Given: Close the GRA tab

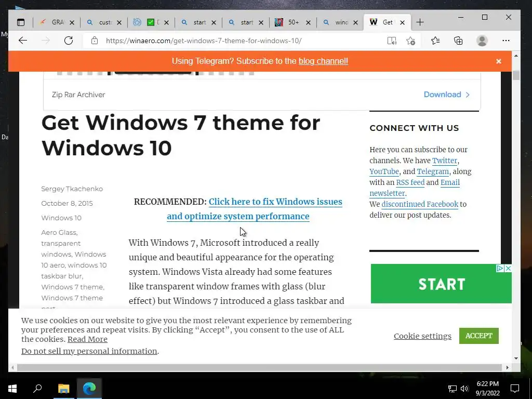Looking at the screenshot, I should [72, 22].
